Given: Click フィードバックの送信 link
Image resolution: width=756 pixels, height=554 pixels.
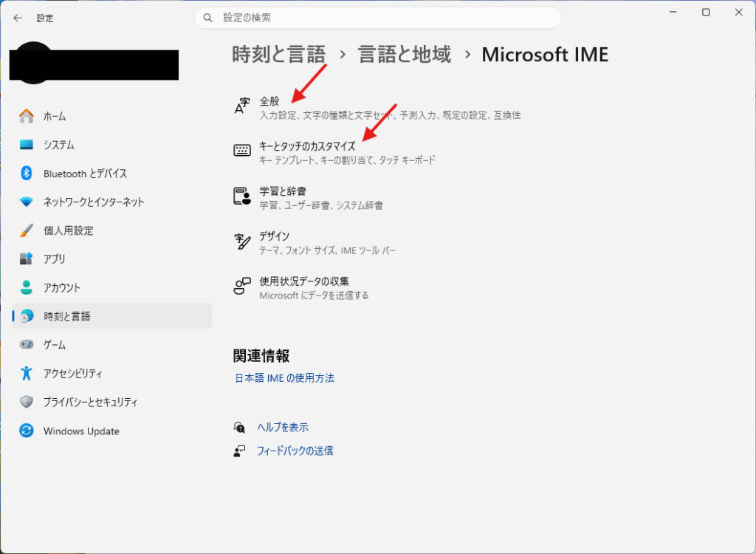Looking at the screenshot, I should (x=295, y=451).
